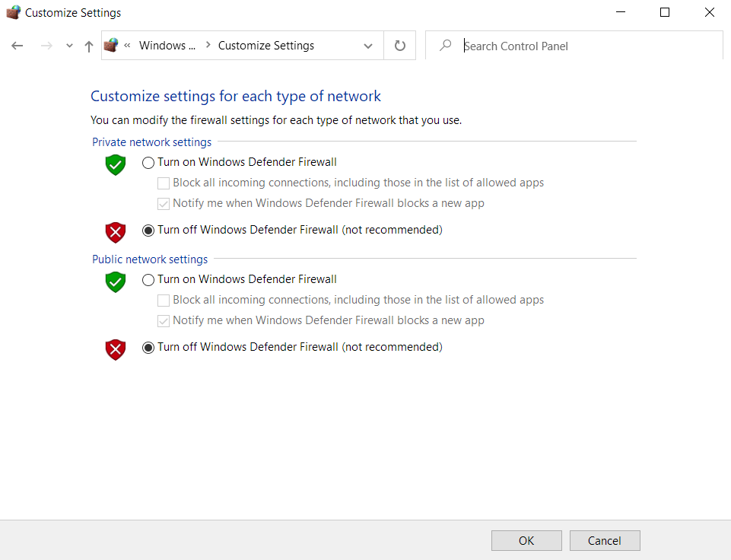The width and height of the screenshot is (731, 560).
Task: Click red shield under Private network settings
Action: (x=115, y=231)
